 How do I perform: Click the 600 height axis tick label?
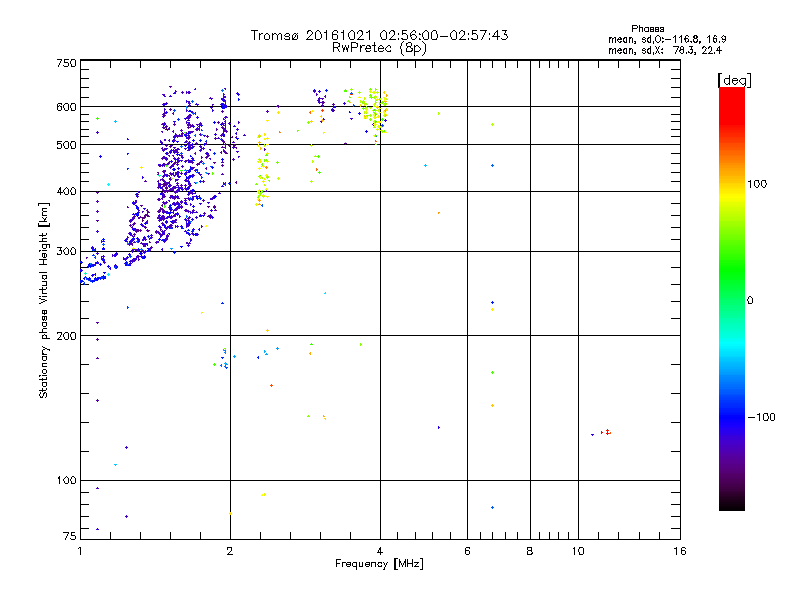click(x=66, y=107)
